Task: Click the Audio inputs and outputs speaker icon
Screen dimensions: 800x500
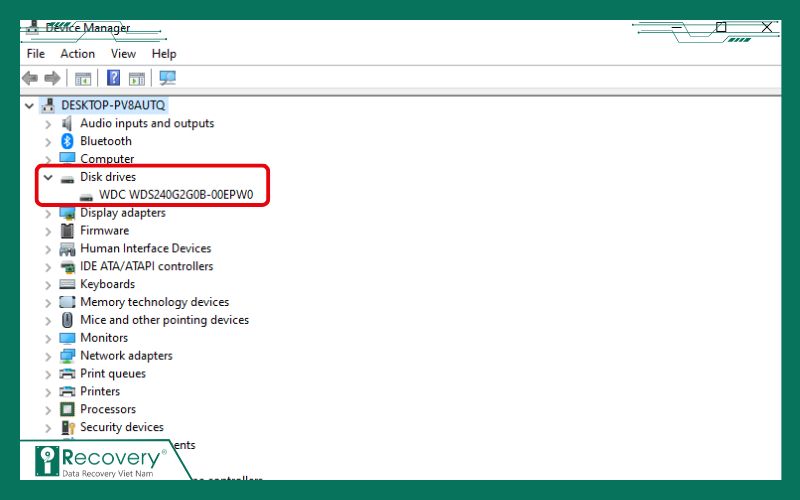Action: 67,123
